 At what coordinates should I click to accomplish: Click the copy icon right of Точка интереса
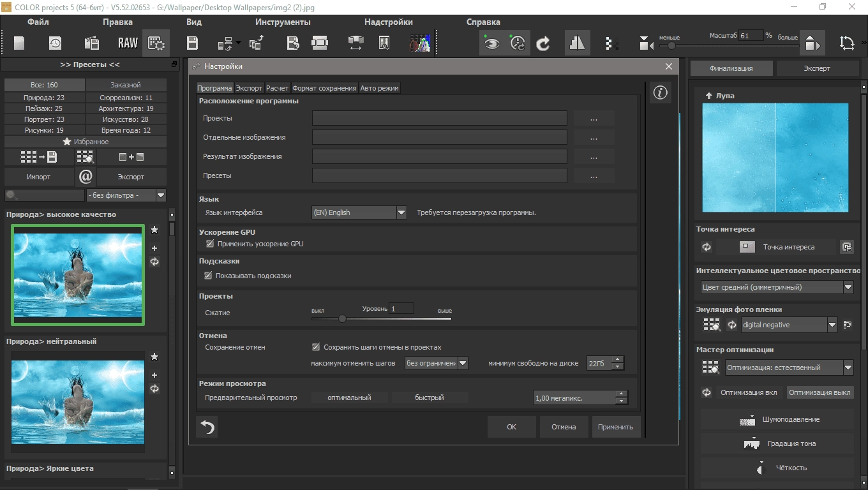click(847, 247)
